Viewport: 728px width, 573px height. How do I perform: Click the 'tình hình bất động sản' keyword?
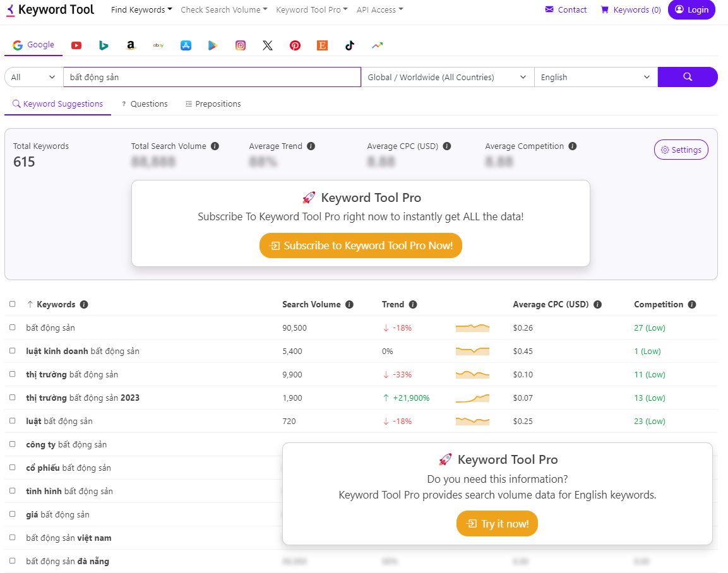pyautogui.click(x=69, y=491)
